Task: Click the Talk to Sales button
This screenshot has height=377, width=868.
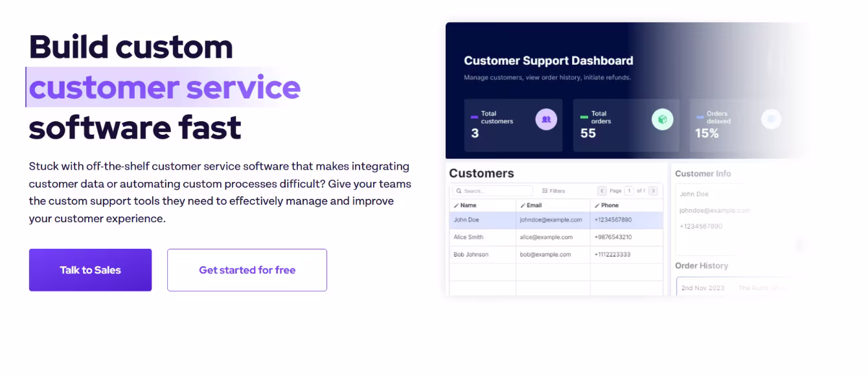Action: pyautogui.click(x=90, y=270)
